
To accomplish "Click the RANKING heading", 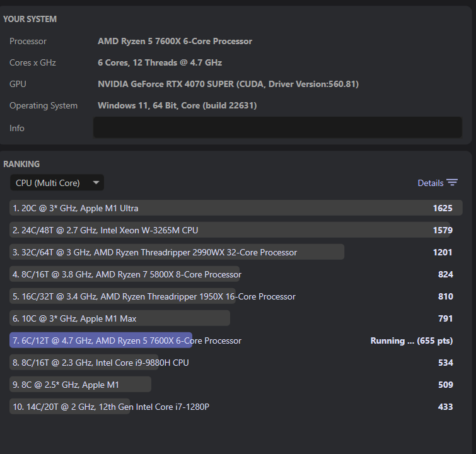I will coord(21,164).
